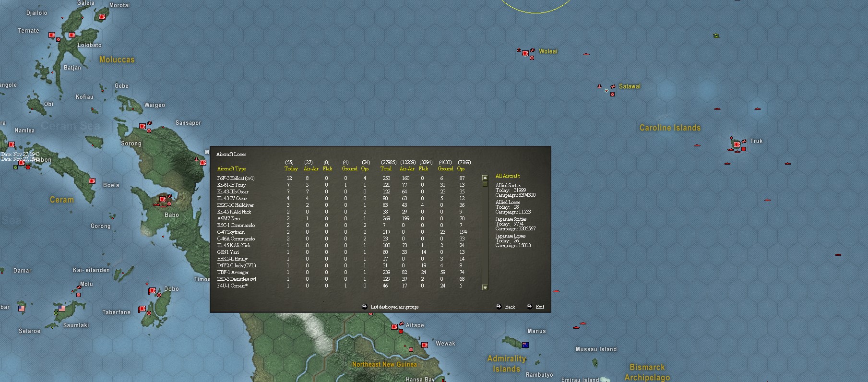Click the scrollbar up arrow in losses list

[485, 178]
